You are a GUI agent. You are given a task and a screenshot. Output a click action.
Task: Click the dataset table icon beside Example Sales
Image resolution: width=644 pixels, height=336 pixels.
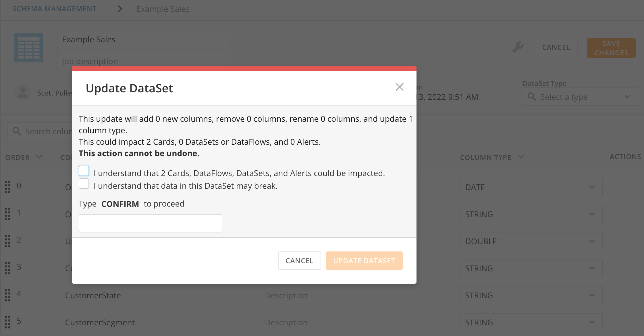tap(29, 47)
